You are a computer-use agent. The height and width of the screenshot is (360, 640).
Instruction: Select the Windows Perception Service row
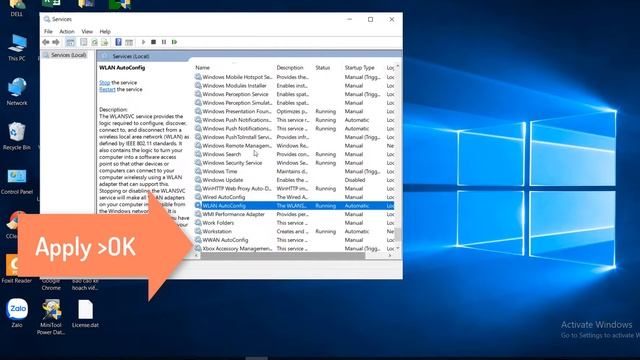(294, 94)
